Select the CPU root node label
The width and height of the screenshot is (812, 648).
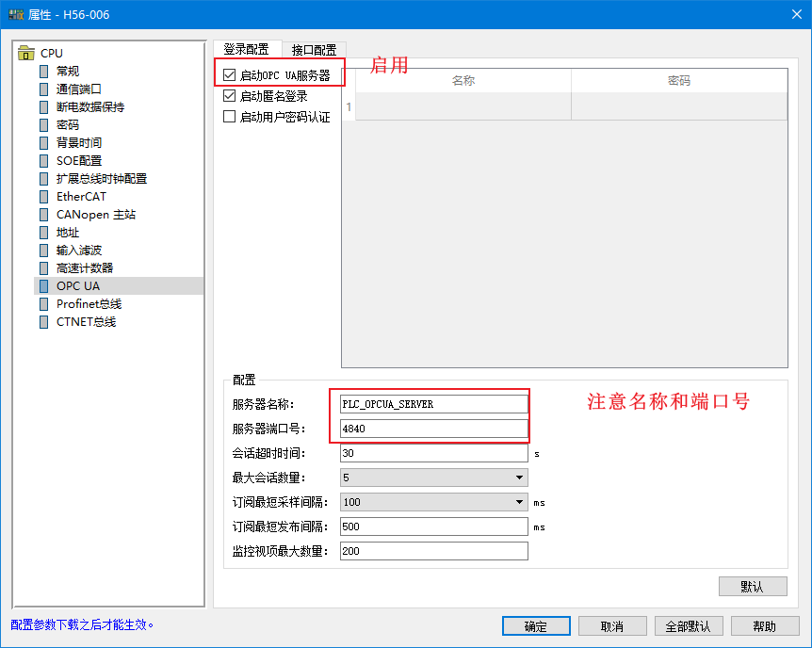pyautogui.click(x=52, y=53)
